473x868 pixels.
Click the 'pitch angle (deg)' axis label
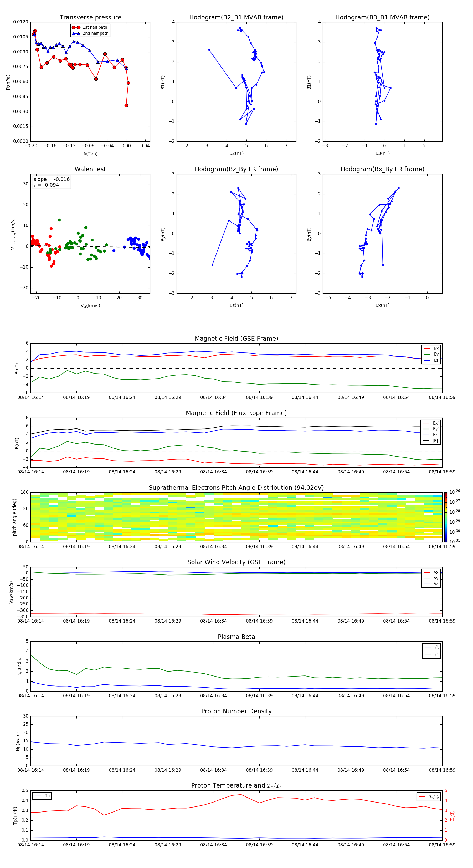click(x=14, y=517)
